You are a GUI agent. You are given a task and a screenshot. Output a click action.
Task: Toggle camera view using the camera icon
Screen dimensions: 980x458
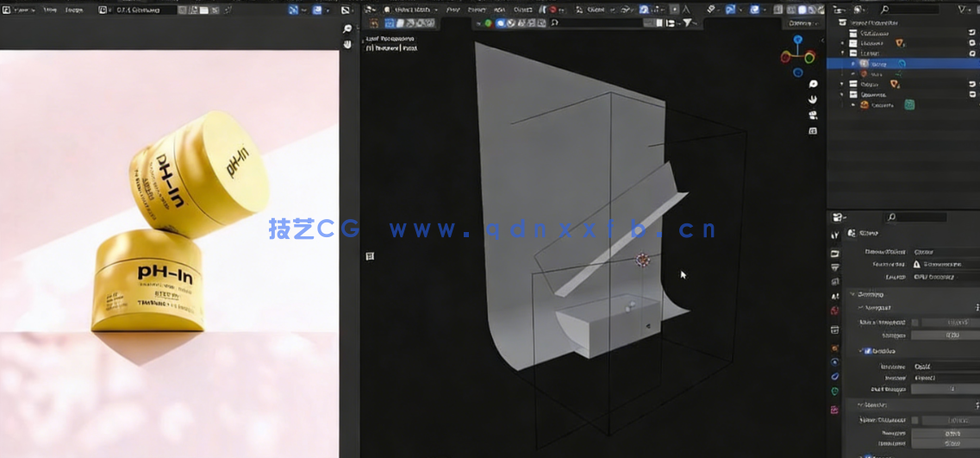813,115
